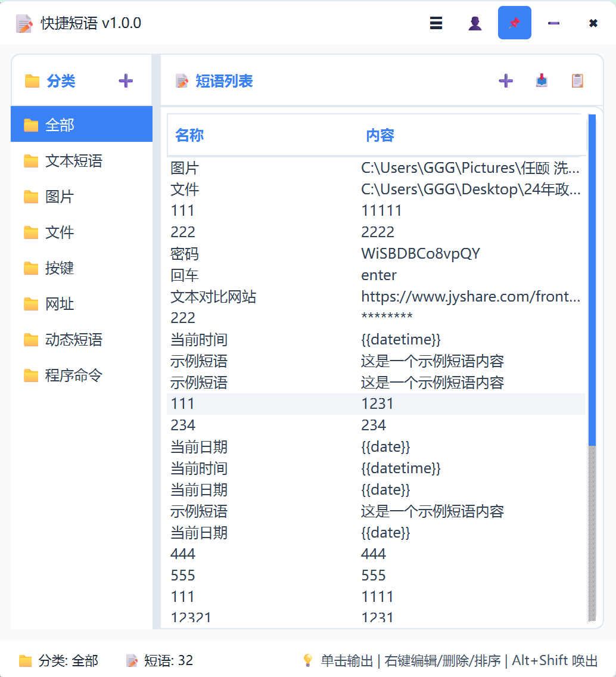Click the clipboard icon in phrase list header
The height and width of the screenshot is (677, 616).
click(x=577, y=81)
